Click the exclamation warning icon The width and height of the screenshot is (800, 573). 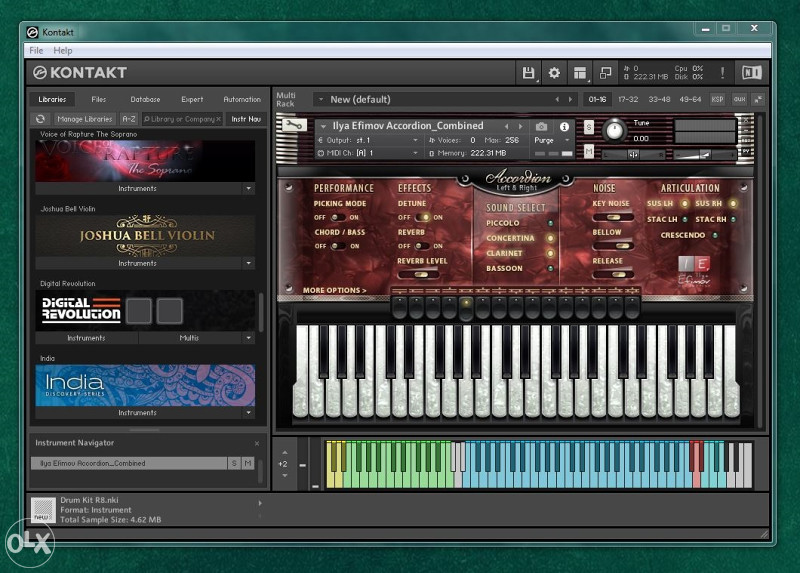722,73
